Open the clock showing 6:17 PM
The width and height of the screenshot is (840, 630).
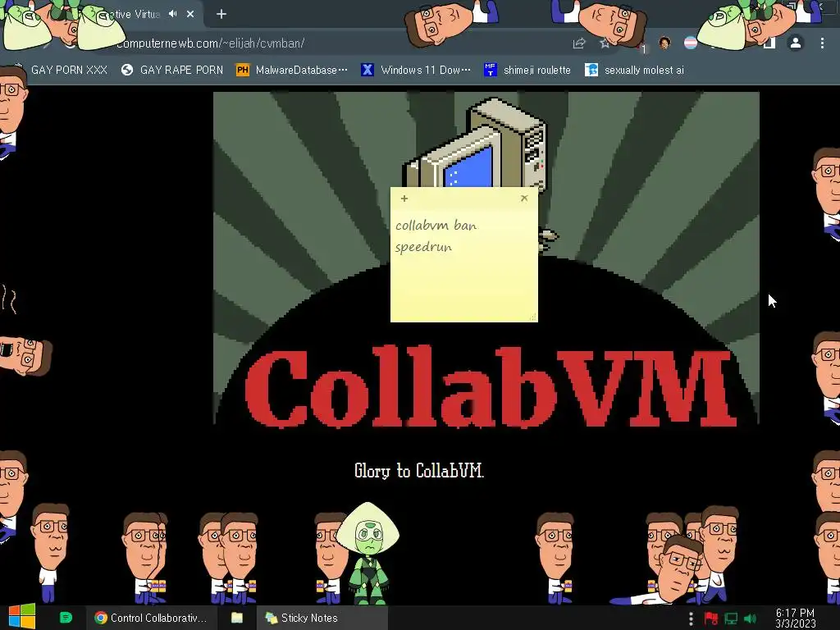pos(796,619)
